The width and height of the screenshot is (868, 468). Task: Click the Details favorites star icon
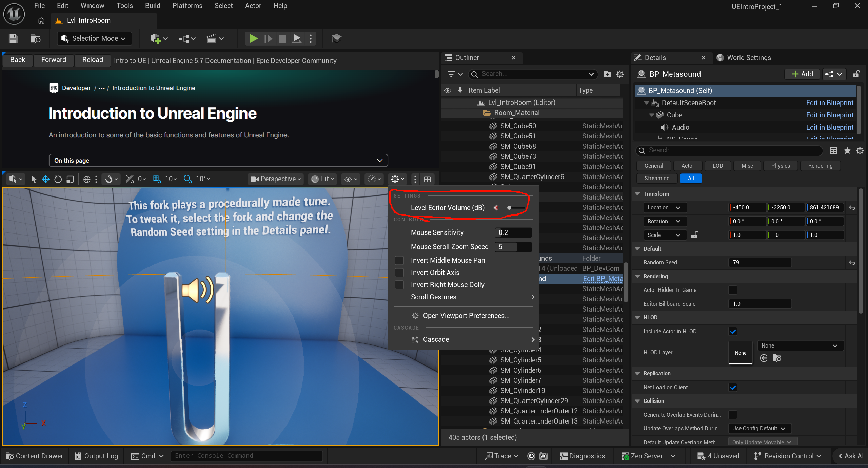[x=847, y=150]
